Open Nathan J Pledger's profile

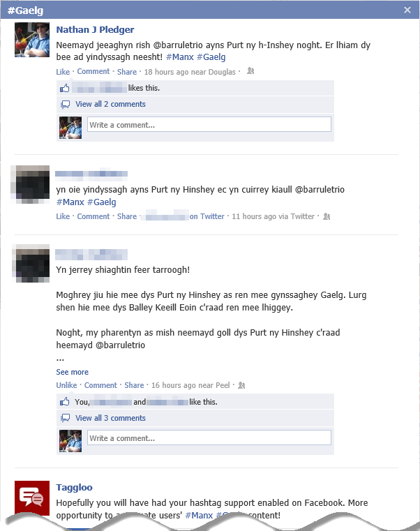coord(95,30)
